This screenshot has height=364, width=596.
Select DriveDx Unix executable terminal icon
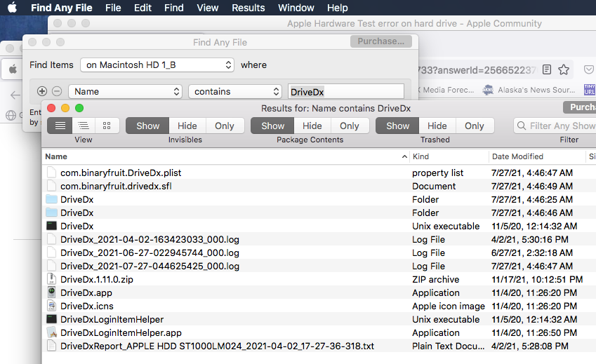pos(51,226)
